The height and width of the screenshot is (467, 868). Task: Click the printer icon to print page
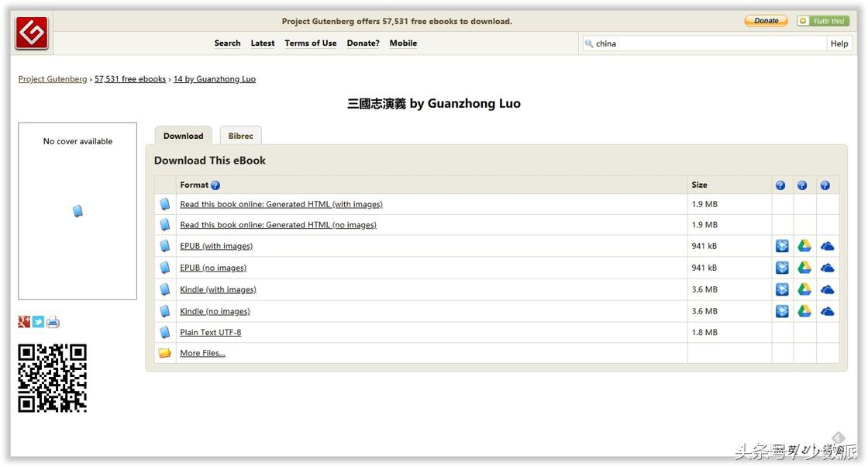[x=53, y=322]
